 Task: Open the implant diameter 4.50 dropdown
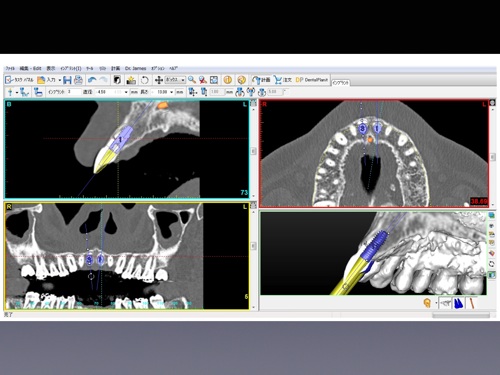(126, 92)
